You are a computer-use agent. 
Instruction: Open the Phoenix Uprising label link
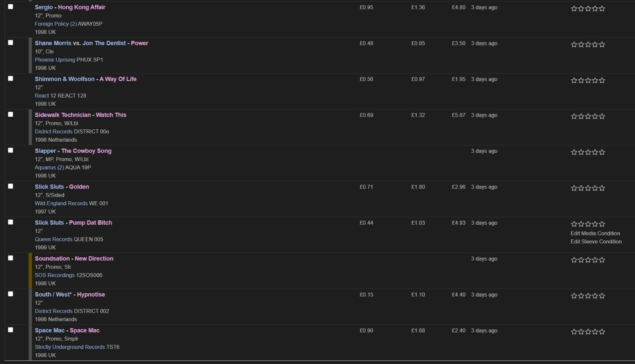tap(55, 60)
